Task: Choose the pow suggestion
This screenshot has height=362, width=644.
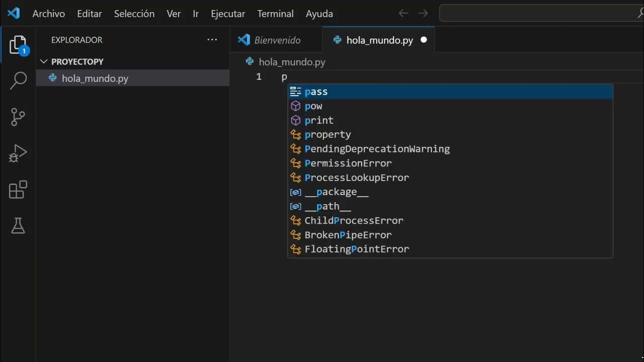Action: (x=450, y=106)
